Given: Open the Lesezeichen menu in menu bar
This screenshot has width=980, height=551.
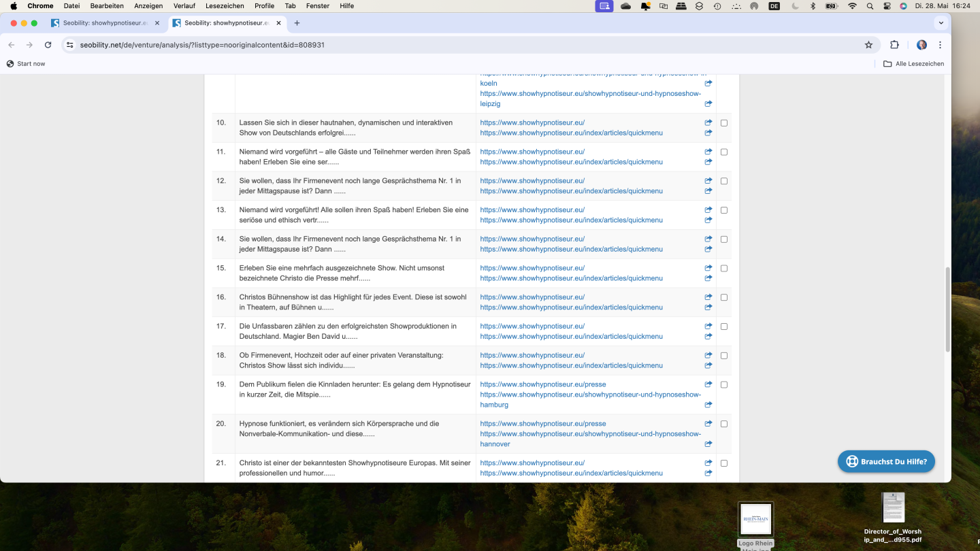Looking at the screenshot, I should point(225,6).
